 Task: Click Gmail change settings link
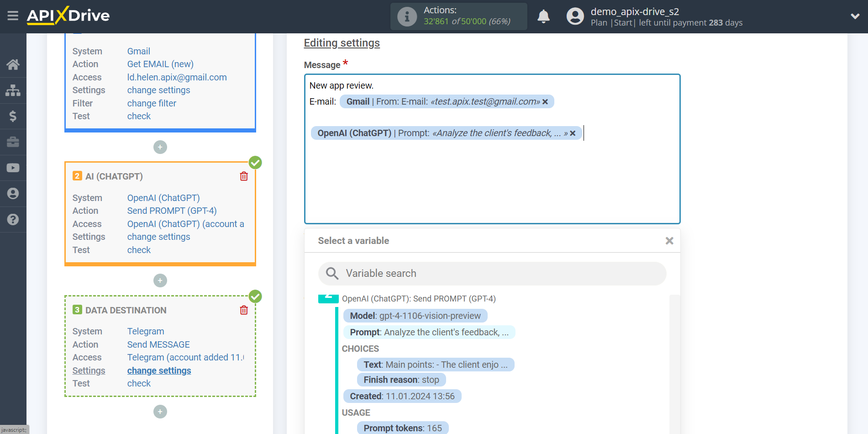point(158,90)
